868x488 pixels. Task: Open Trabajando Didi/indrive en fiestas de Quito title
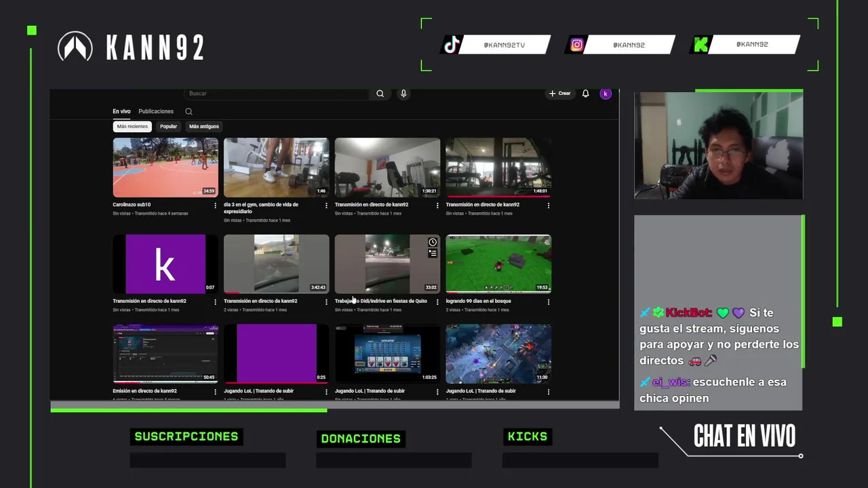(x=381, y=301)
